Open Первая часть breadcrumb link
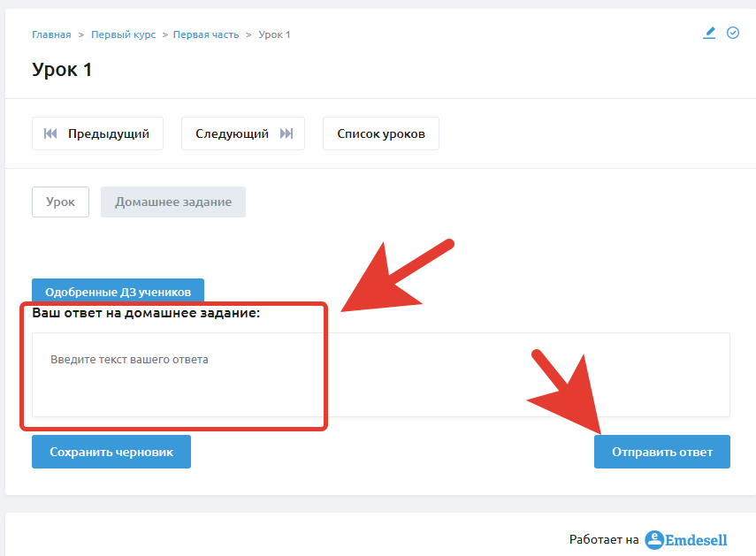Viewport: 756px width, 556px height. coord(206,34)
